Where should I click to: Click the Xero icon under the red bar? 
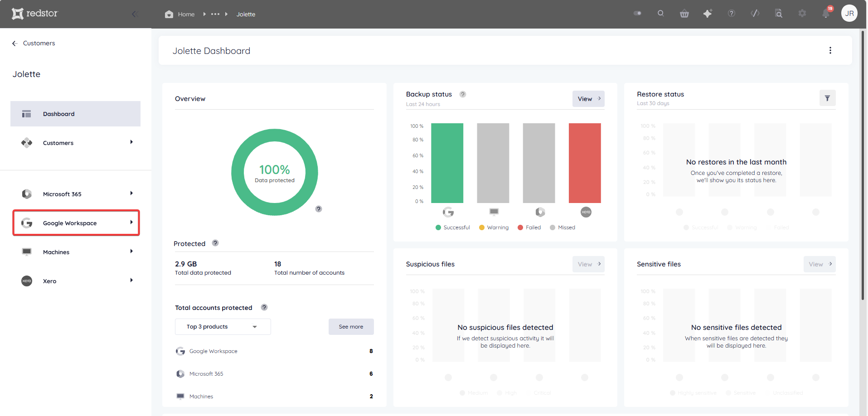click(586, 212)
